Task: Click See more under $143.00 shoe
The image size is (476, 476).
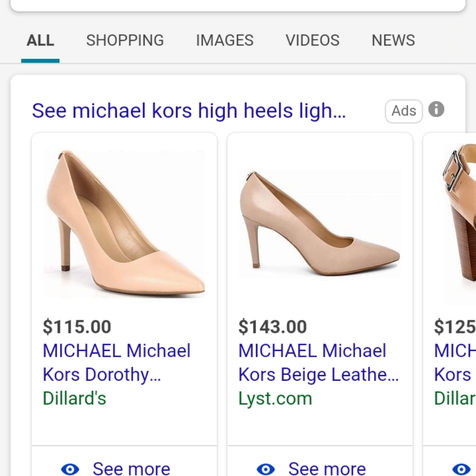Action: click(x=327, y=469)
